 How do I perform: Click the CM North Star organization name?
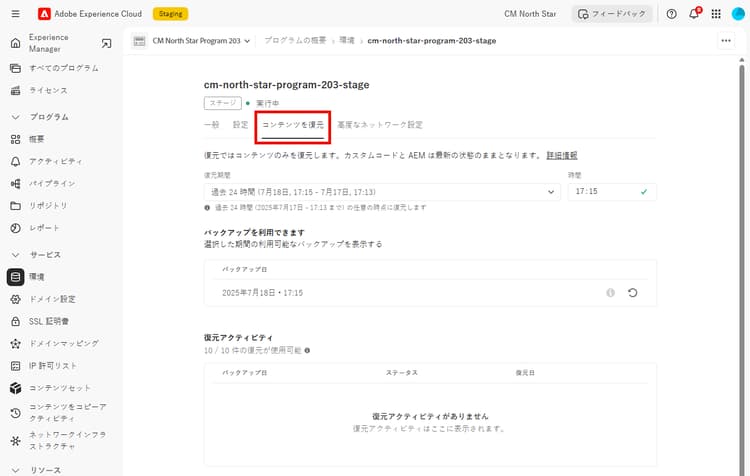click(530, 14)
